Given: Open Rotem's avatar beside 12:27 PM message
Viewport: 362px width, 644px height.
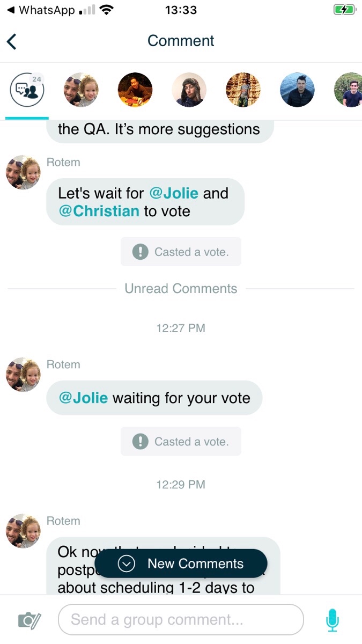Looking at the screenshot, I should click(23, 375).
